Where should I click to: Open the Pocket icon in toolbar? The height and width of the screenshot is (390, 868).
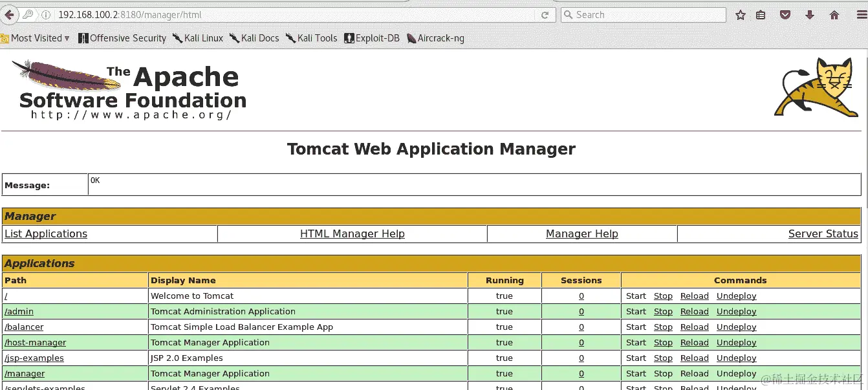[x=785, y=15]
